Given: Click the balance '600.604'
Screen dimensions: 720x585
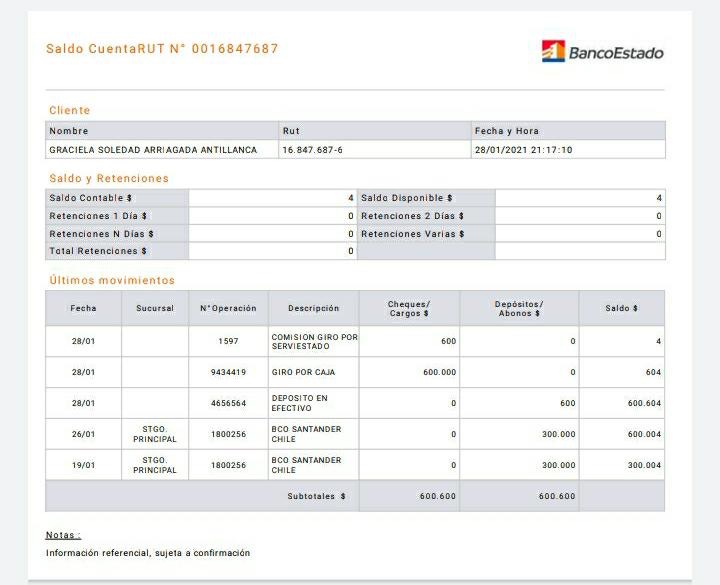Looking at the screenshot, I should coord(644,403).
